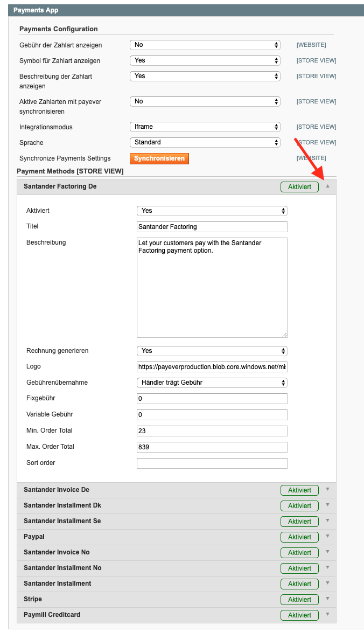Image resolution: width=364 pixels, height=632 pixels.
Task: Click the 'Gebührenübernahme' label
Action: (x=57, y=383)
